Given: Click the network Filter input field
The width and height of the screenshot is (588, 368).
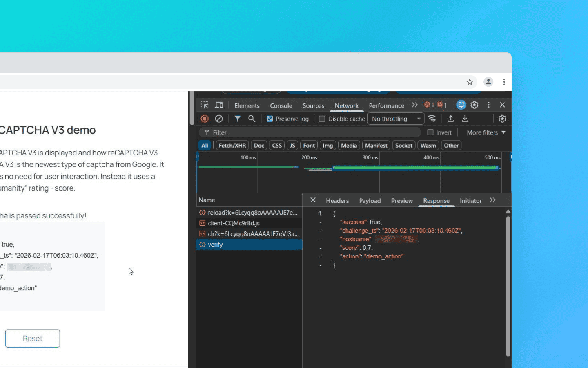Looking at the screenshot, I should tap(310, 132).
